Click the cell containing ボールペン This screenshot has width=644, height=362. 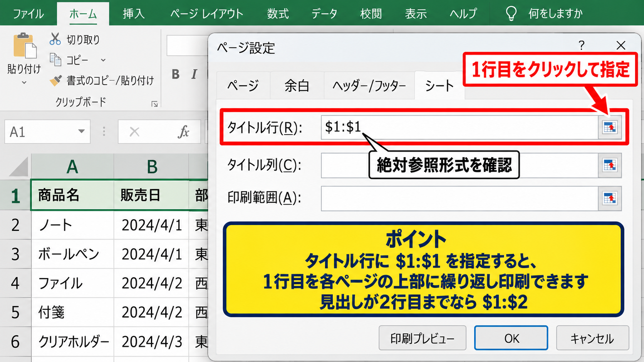(x=72, y=254)
